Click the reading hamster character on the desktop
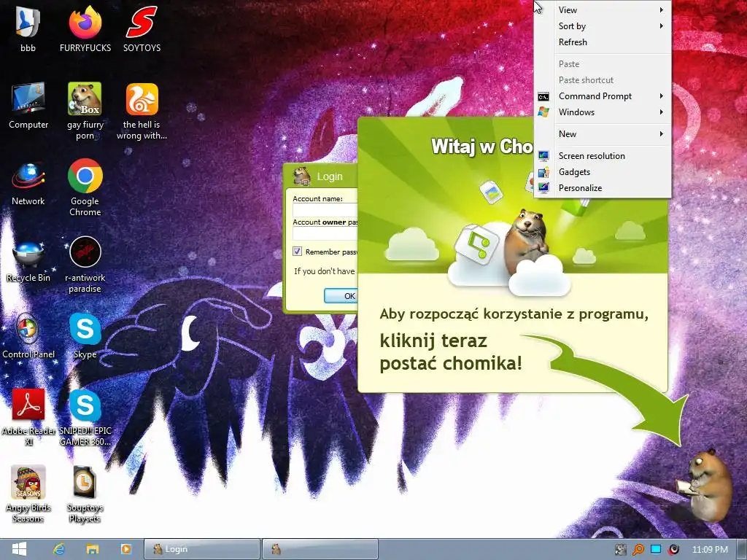747x560 pixels. coord(705,486)
